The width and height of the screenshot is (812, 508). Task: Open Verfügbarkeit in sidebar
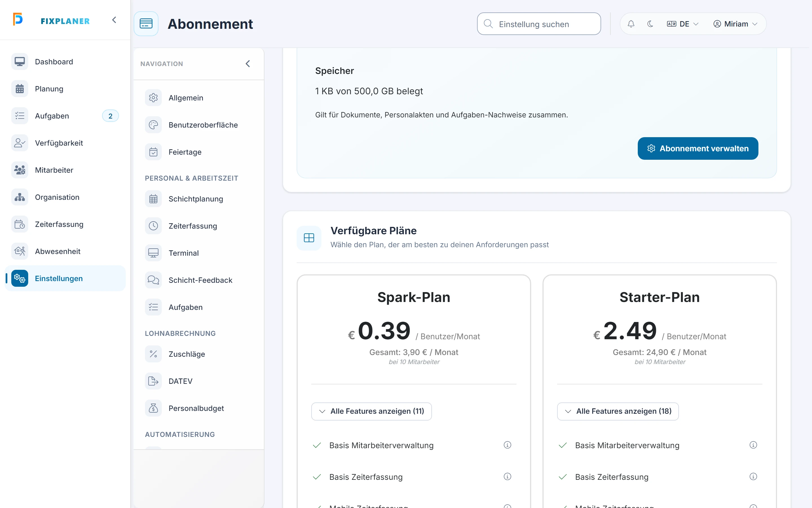coord(65,143)
